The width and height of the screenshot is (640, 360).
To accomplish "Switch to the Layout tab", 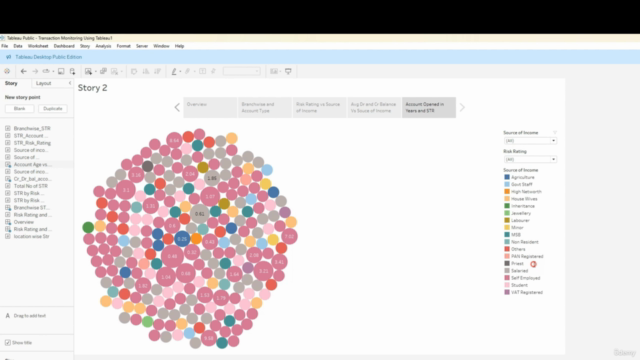I will point(44,83).
